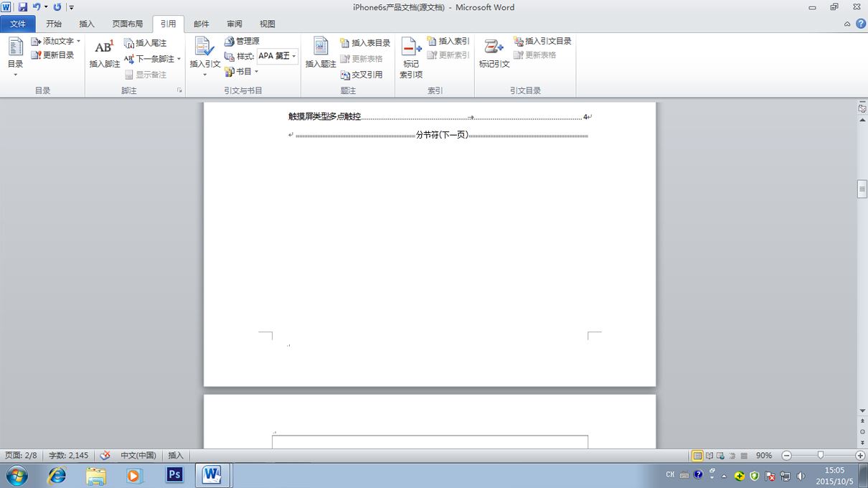Select Web Layout view button
The image size is (868, 488).
pyautogui.click(x=721, y=456)
